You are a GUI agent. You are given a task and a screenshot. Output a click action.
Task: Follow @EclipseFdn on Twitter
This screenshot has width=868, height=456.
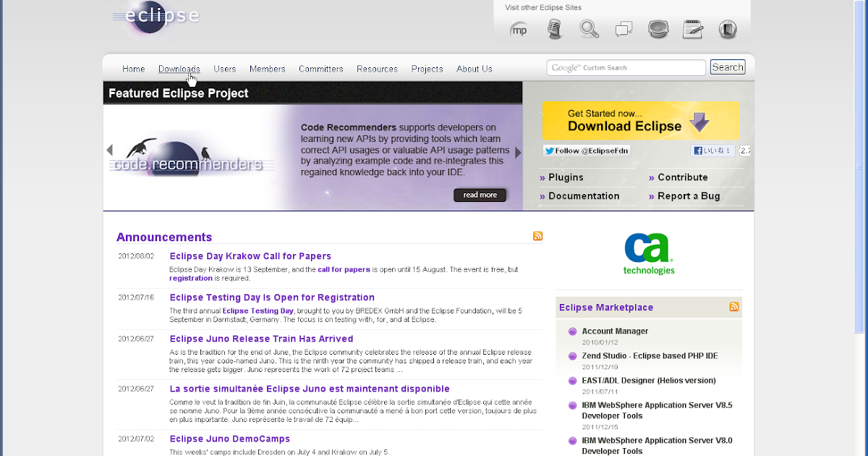[587, 151]
